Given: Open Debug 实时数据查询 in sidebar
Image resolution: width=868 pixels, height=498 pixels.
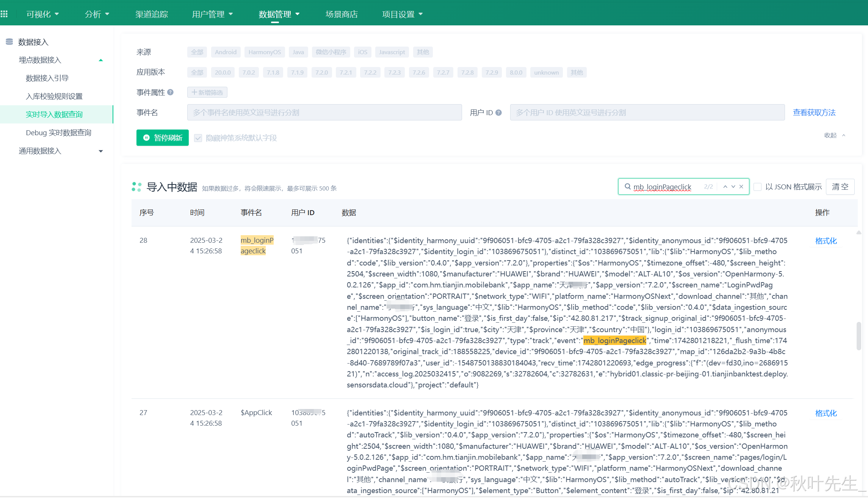Looking at the screenshot, I should pyautogui.click(x=58, y=133).
